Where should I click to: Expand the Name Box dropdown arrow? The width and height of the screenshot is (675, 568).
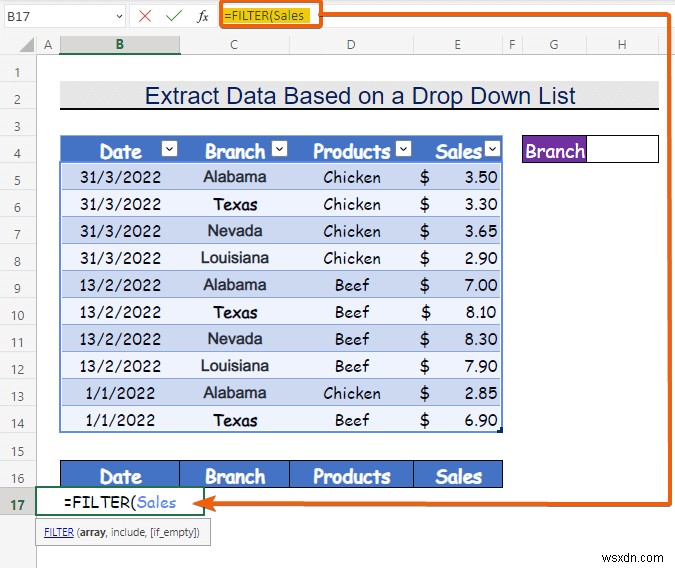119,17
